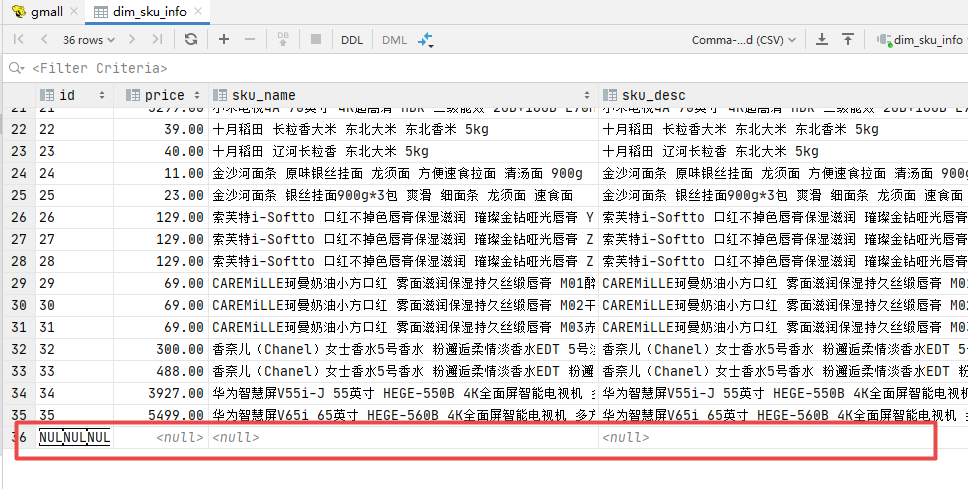Open the compare data arrows menu
This screenshot has height=489, width=968.
[x=426, y=40]
